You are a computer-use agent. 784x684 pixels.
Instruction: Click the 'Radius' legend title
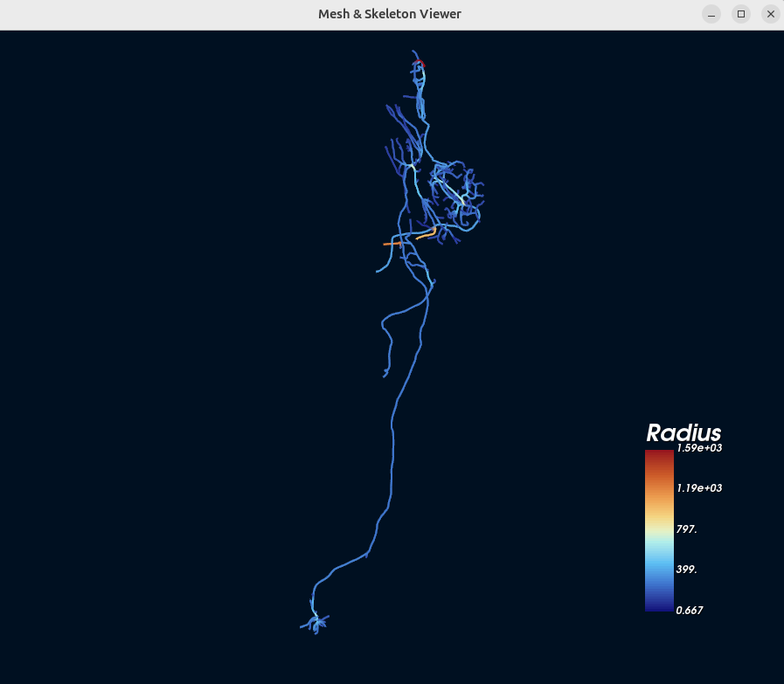pos(683,432)
